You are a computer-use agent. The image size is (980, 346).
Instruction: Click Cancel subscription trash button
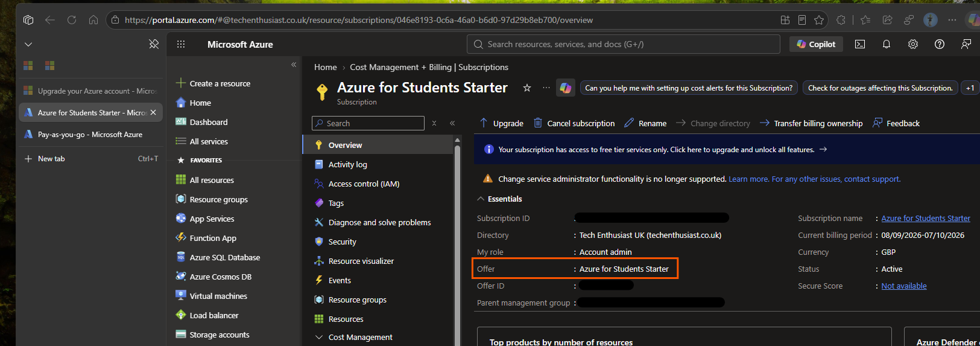(574, 123)
